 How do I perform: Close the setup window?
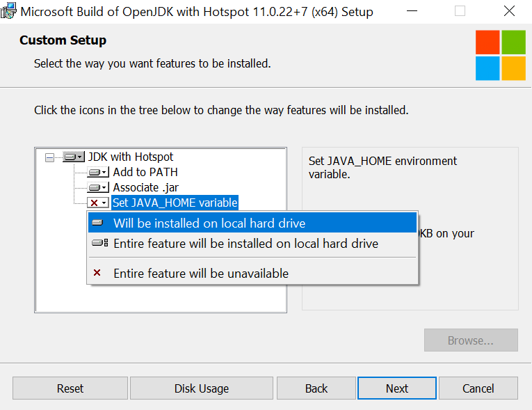(509, 11)
